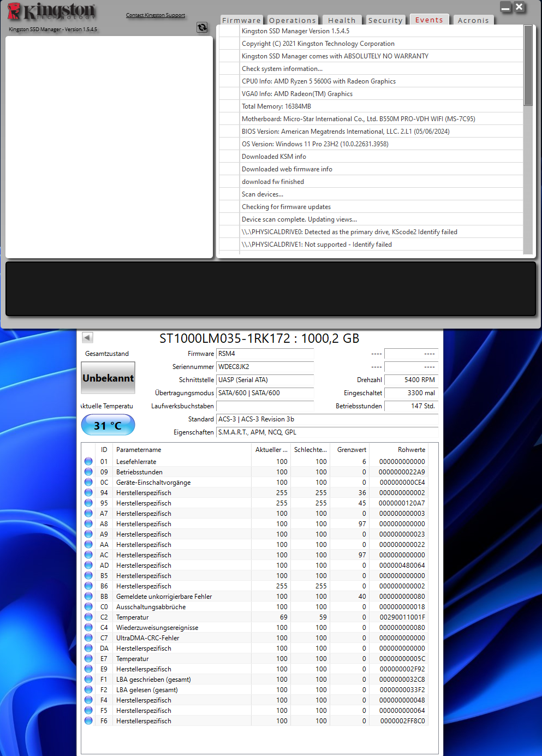Click the status orb for ID AD row
The image size is (542, 756).
88,565
